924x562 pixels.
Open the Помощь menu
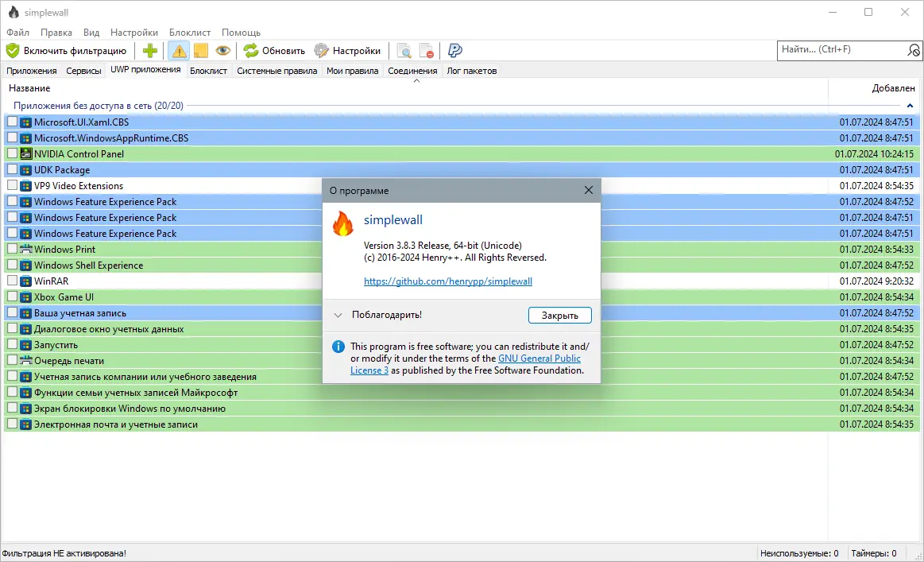[x=241, y=33]
